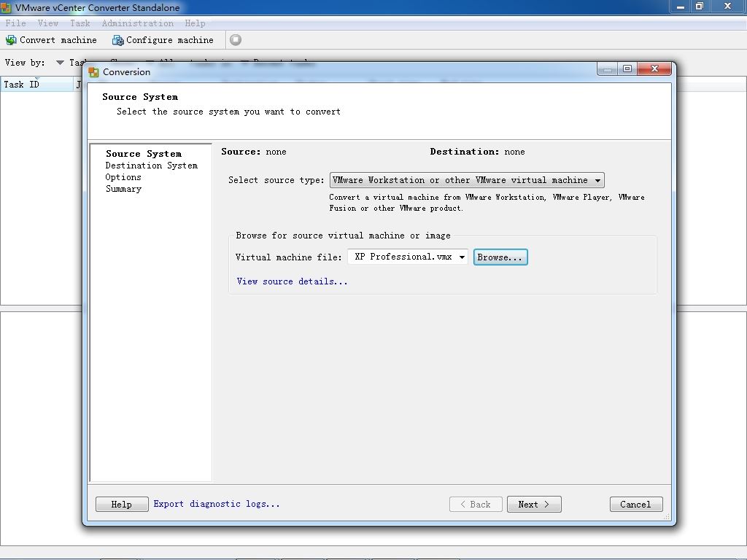Select Options wizard step
The height and width of the screenshot is (560, 747).
coord(123,177)
